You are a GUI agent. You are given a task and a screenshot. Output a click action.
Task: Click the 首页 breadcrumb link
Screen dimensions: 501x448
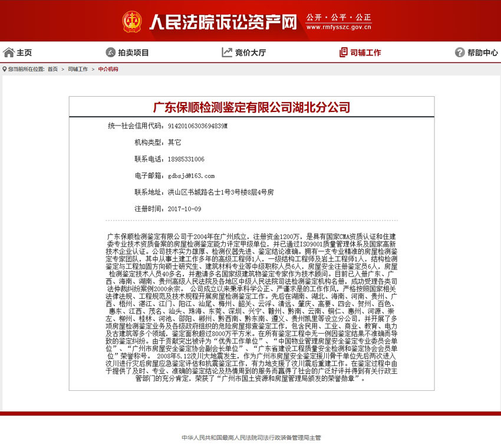(53, 69)
